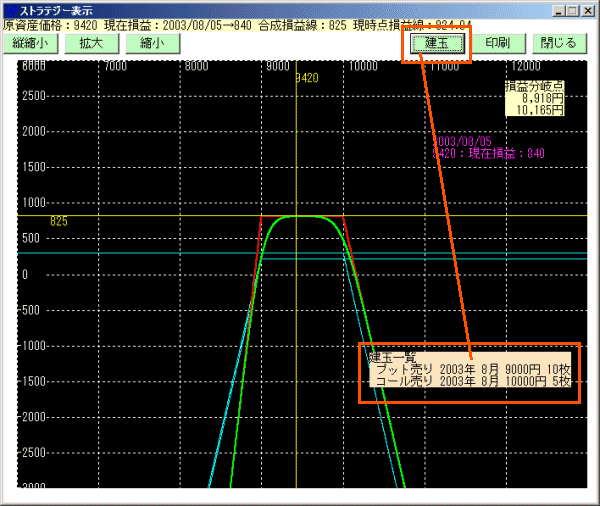This screenshot has width=600, height=506.
Task: Click the 縦縮小 vertical shrink button
Action: (30, 44)
